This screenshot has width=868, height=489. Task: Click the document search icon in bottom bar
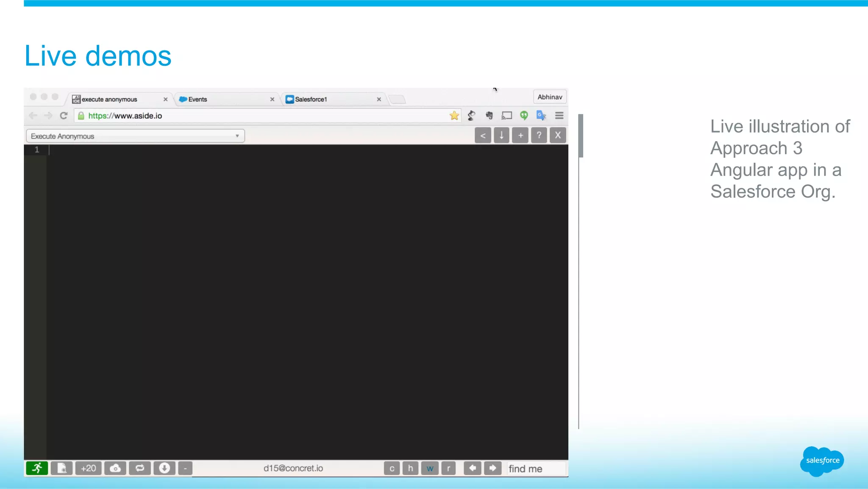62,468
